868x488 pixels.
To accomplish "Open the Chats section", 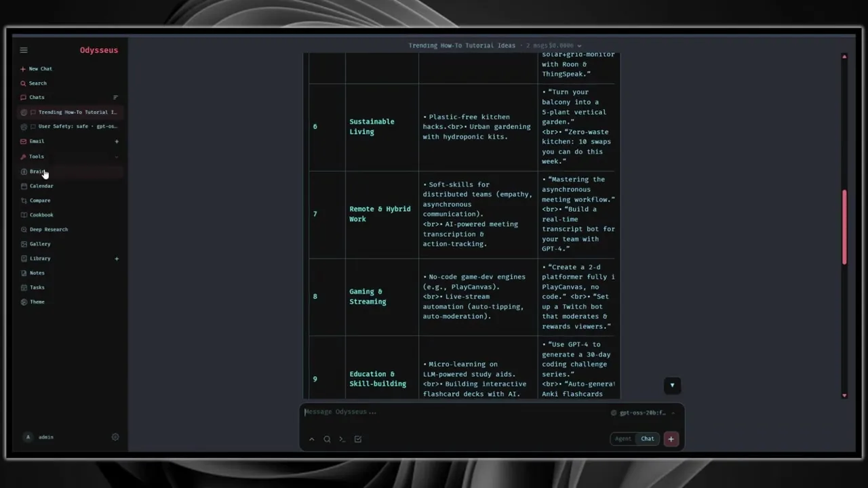I will [37, 98].
